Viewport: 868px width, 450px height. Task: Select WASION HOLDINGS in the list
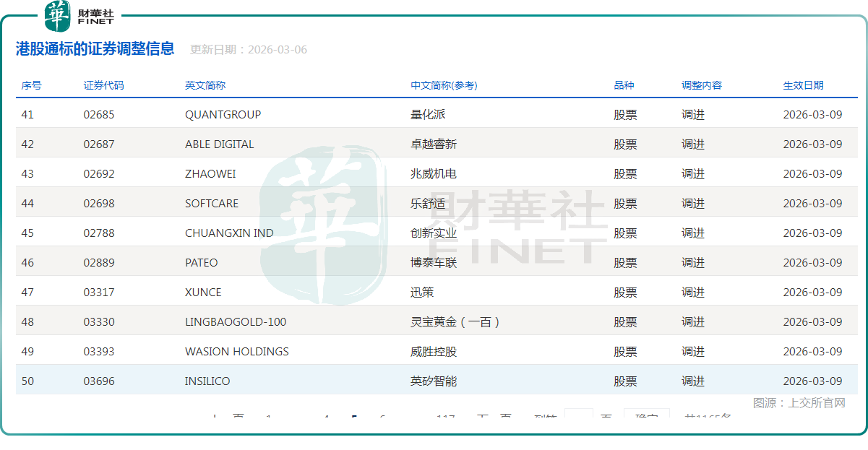pos(236,352)
